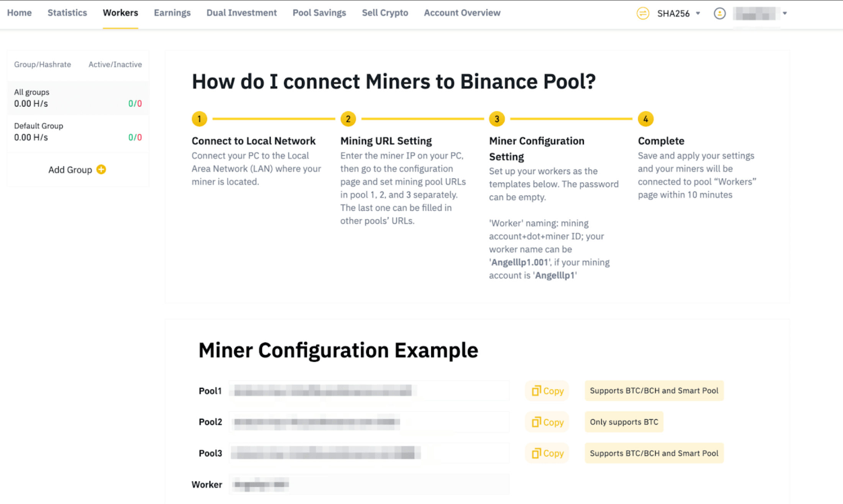Select the All groups row
843x504 pixels.
[78, 98]
